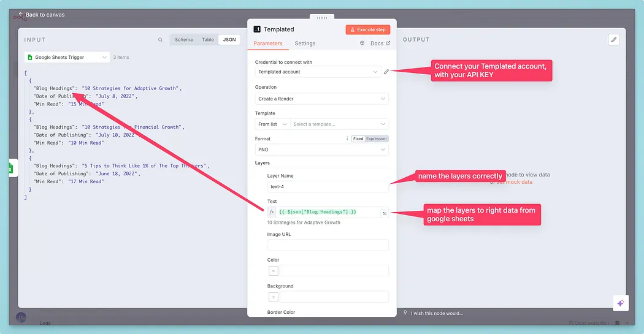The image size is (644, 334).
Task: Open the Parameters tab
Action: click(x=268, y=44)
